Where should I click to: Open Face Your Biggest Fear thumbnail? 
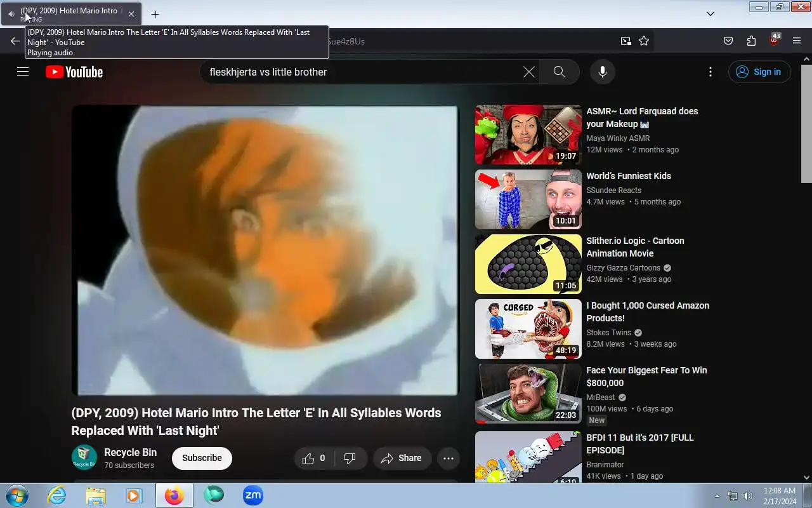click(528, 394)
